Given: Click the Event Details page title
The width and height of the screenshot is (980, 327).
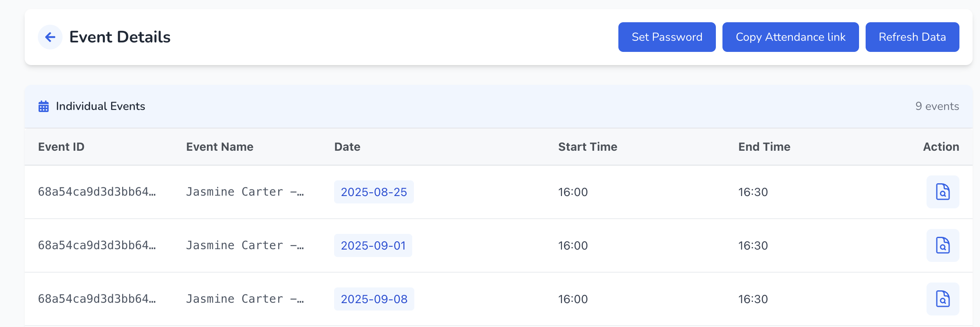Looking at the screenshot, I should click(x=120, y=37).
